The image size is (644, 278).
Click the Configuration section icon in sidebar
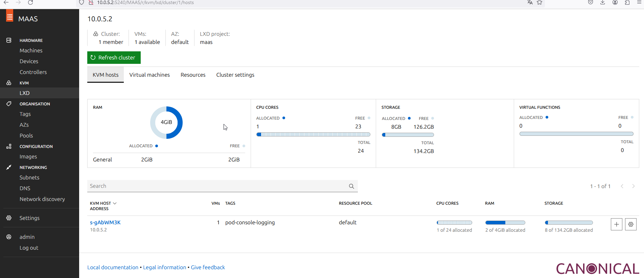pyautogui.click(x=9, y=146)
